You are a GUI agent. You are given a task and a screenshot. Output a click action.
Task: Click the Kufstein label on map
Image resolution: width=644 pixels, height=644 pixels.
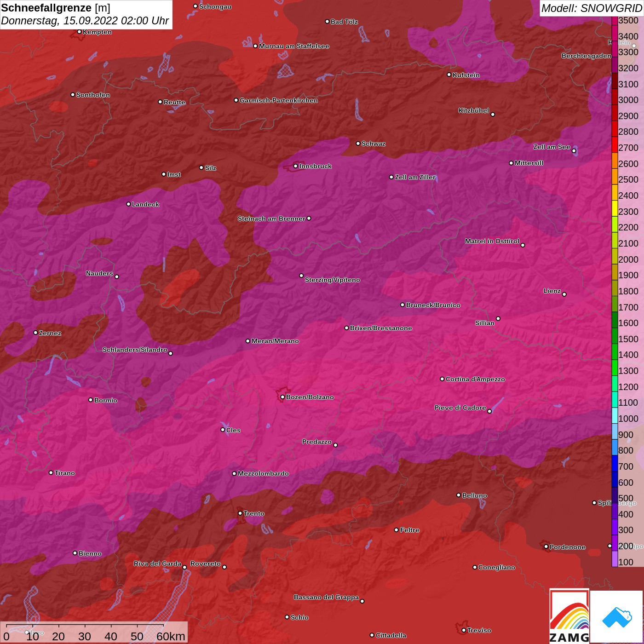point(466,75)
